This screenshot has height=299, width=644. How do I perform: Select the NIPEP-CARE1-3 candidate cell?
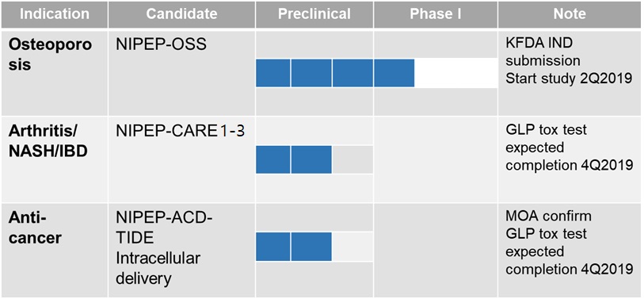click(181, 159)
